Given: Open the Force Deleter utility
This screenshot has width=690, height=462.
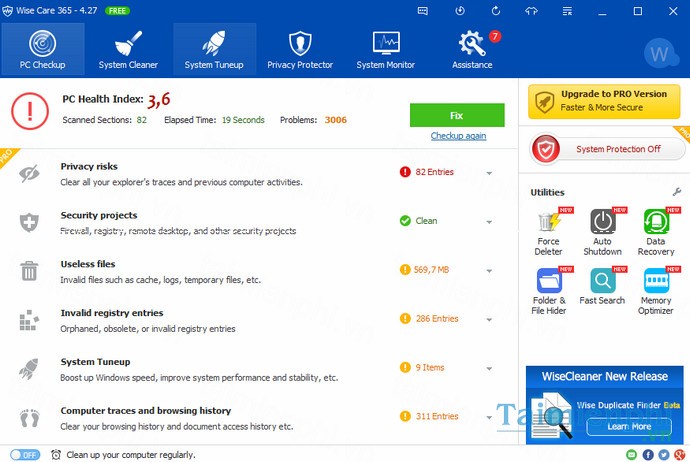Looking at the screenshot, I should [x=548, y=231].
